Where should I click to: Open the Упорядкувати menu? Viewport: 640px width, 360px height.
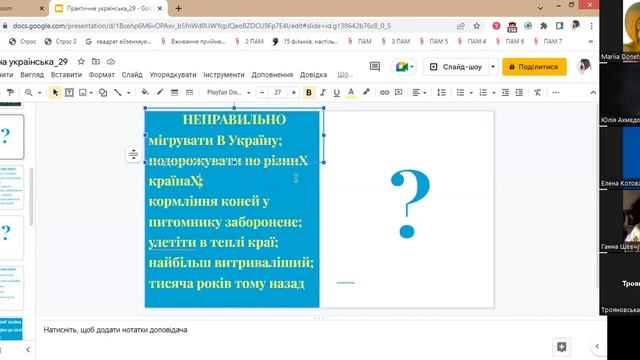173,75
